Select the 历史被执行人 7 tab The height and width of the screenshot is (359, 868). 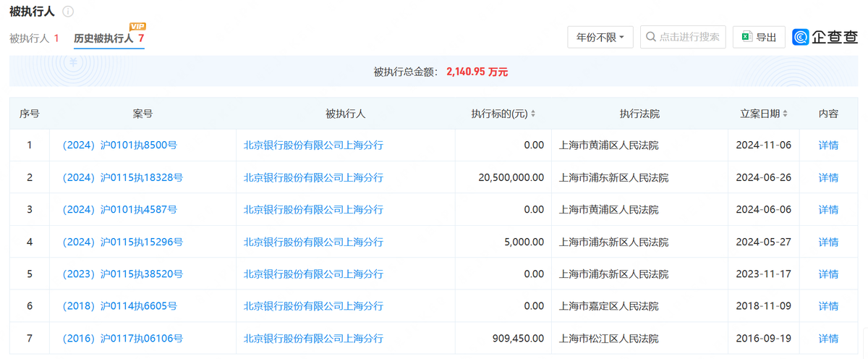[x=109, y=38]
